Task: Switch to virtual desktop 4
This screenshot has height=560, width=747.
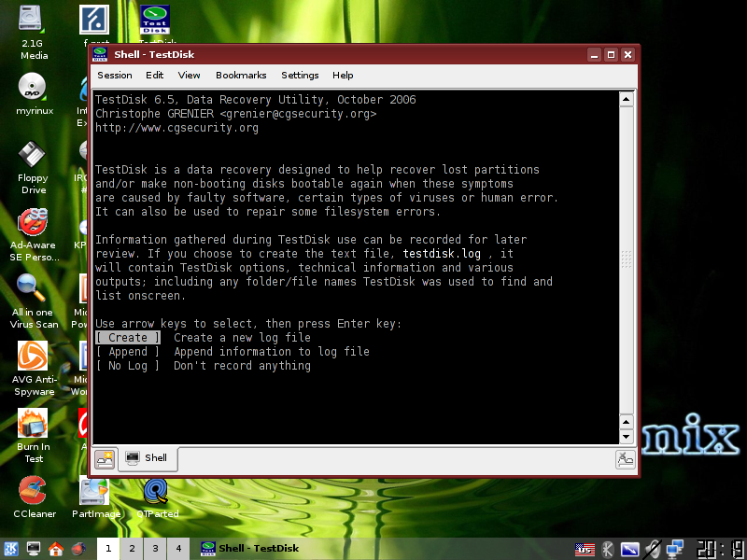Action: point(178,549)
